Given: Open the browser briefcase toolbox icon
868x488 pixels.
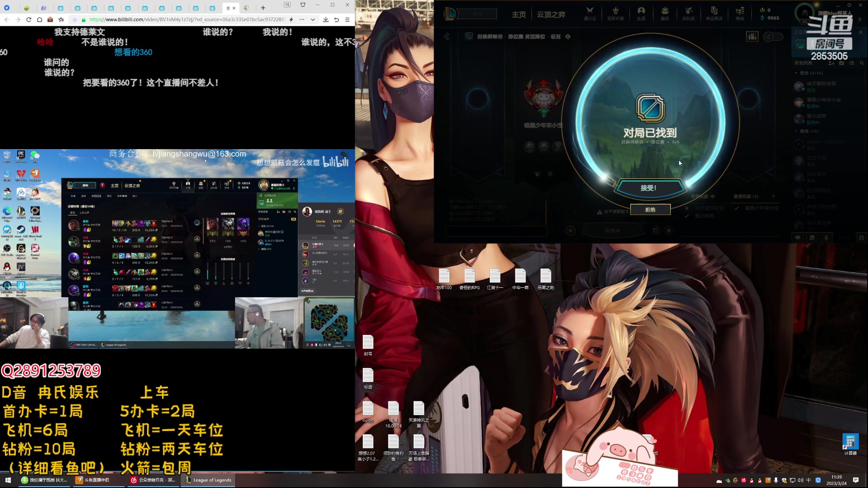Looking at the screenshot, I should 50,19.
